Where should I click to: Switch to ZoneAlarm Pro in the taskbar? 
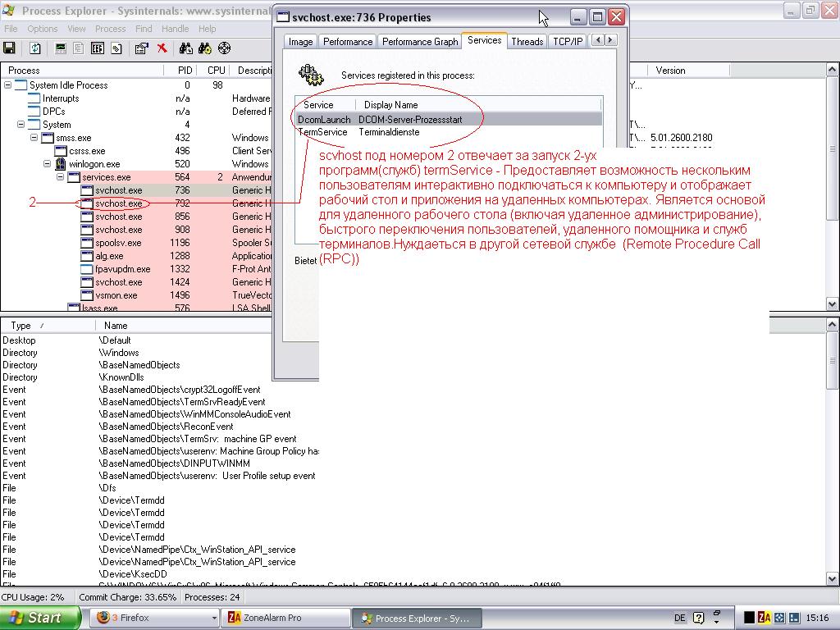click(x=286, y=618)
